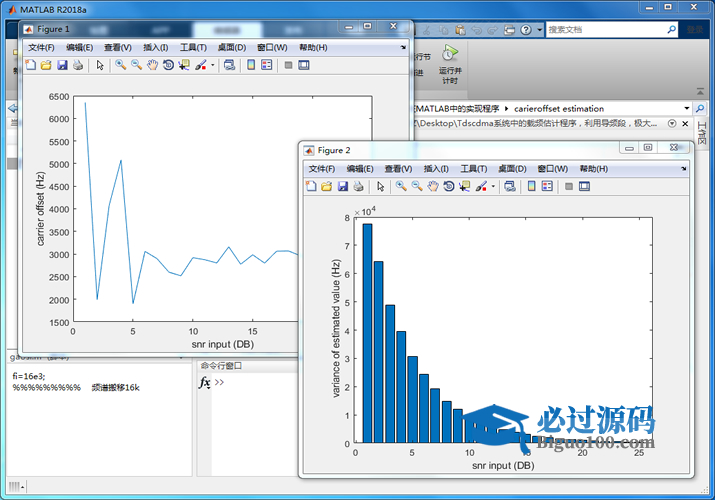Activate Zoom Out tool in Figure 2

coord(417,186)
